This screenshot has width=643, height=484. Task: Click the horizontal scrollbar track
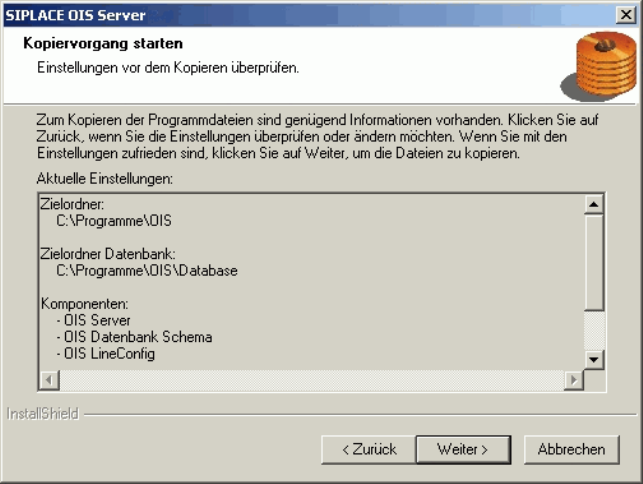coord(310,380)
